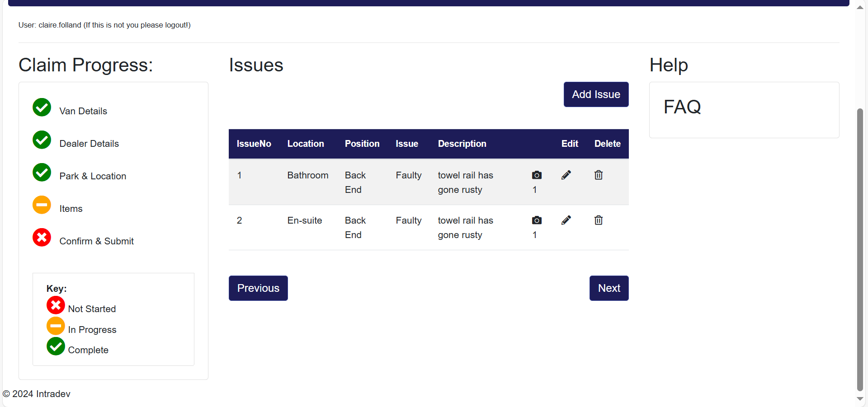Edit the Bathroom issue with pencil icon
This screenshot has height=407, width=868.
[566, 175]
